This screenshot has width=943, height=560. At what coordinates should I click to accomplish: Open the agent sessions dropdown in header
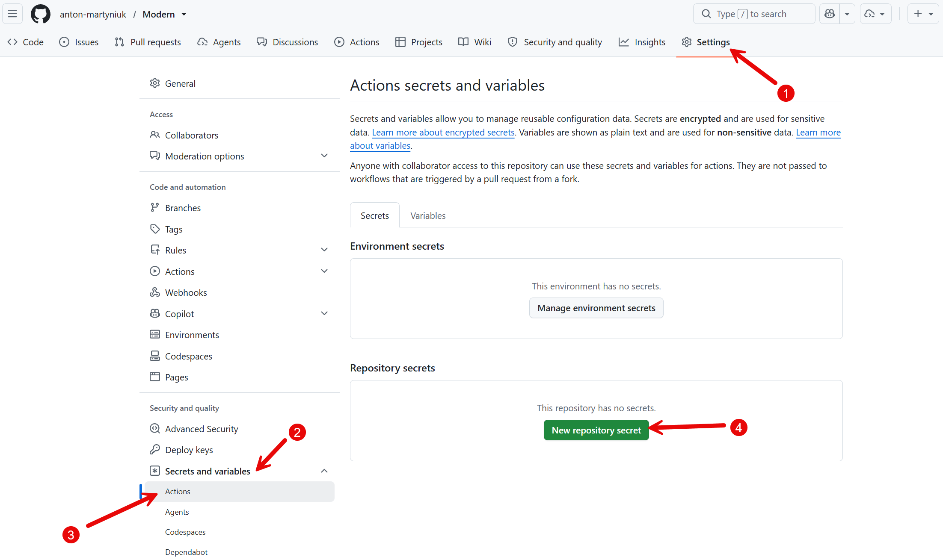875,14
